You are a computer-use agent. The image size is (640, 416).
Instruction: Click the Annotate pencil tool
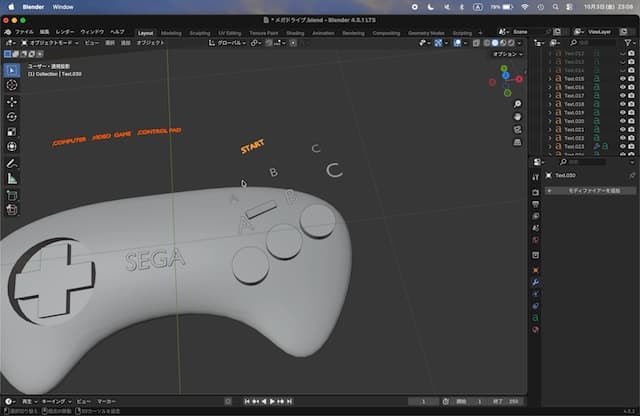[12, 163]
